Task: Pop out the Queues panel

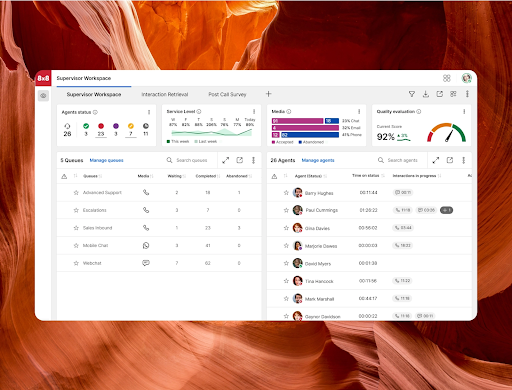Action: (x=240, y=160)
